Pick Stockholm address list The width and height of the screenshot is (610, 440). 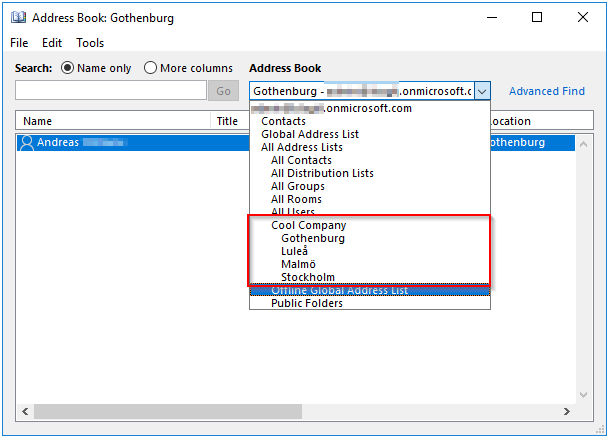point(308,278)
